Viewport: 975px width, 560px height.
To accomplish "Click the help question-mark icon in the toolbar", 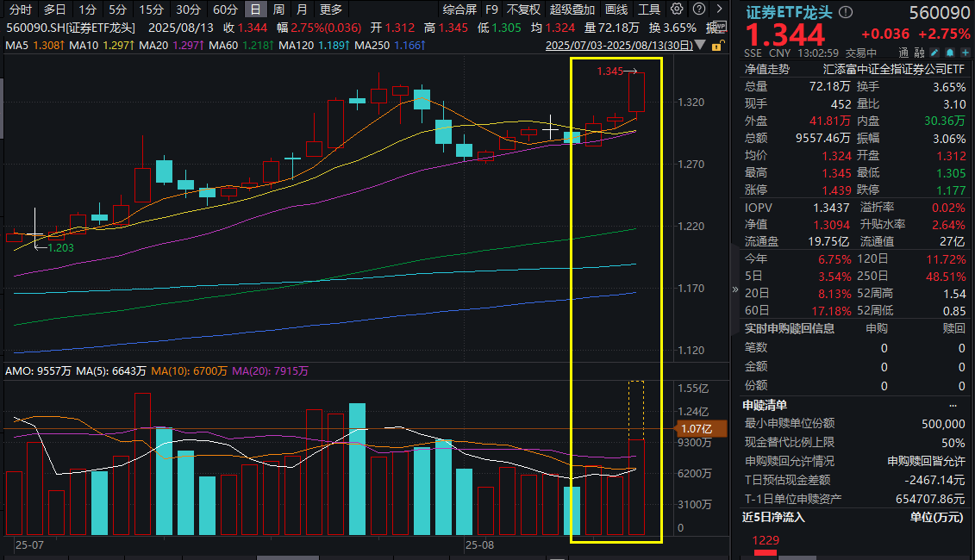I will [699, 9].
